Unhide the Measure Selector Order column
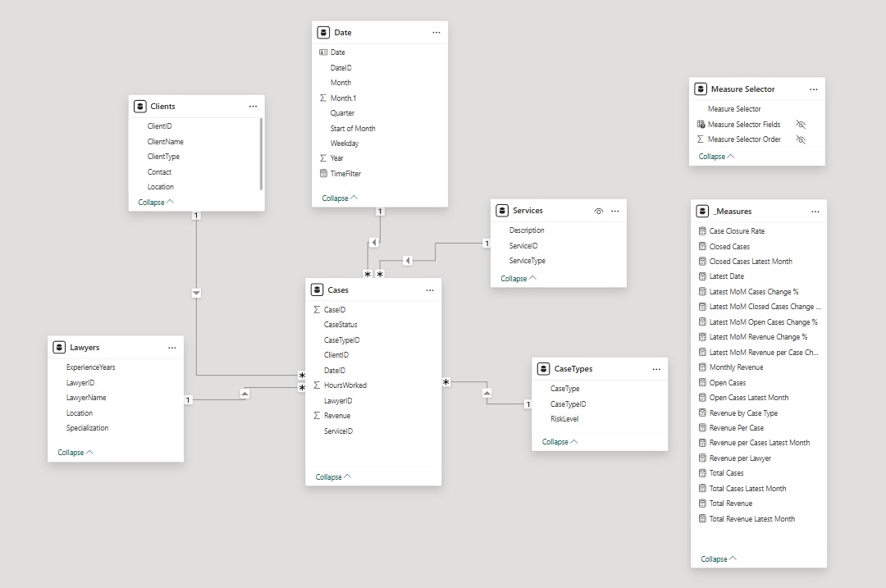 [801, 139]
